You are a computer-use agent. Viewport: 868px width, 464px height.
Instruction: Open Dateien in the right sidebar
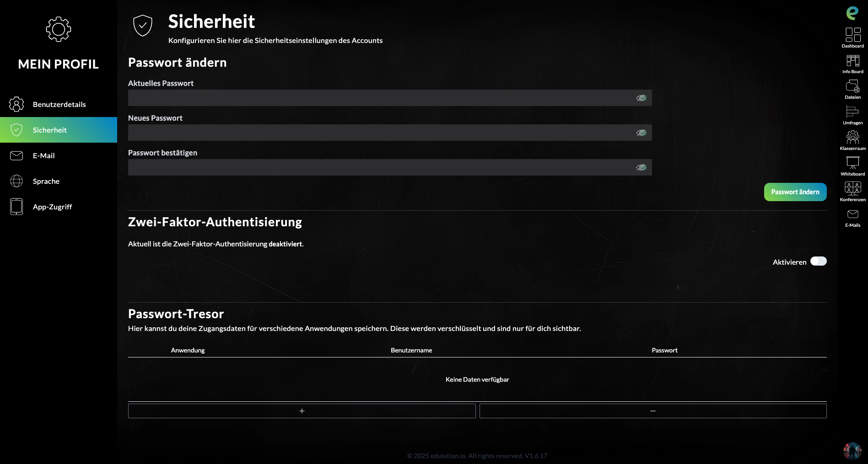point(852,86)
